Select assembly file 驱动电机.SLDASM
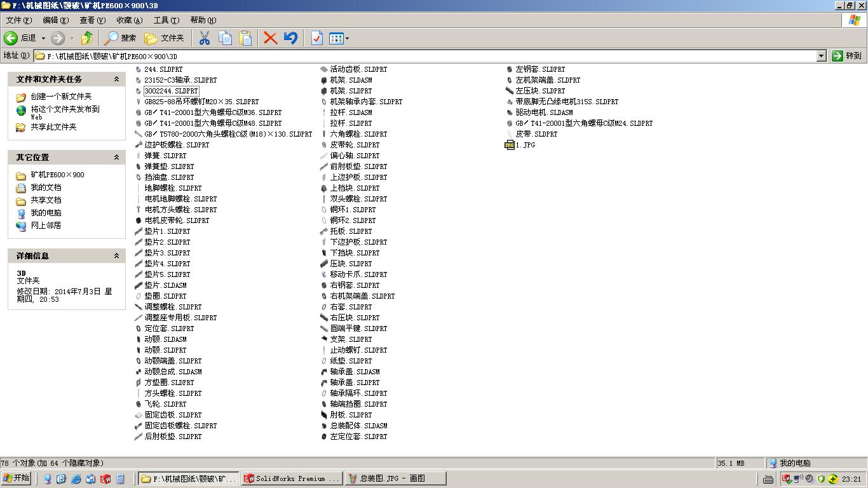This screenshot has height=488, width=868. pyautogui.click(x=544, y=112)
